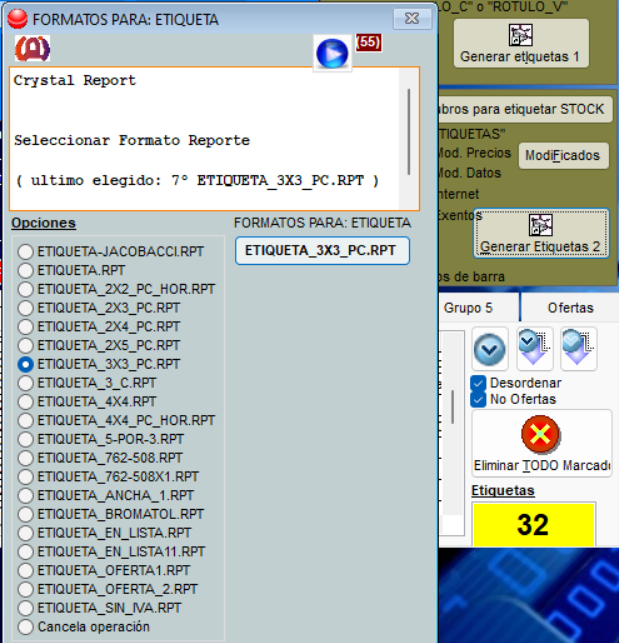Toggle the No Ofertas checkbox
This screenshot has height=643, width=619.
479,399
